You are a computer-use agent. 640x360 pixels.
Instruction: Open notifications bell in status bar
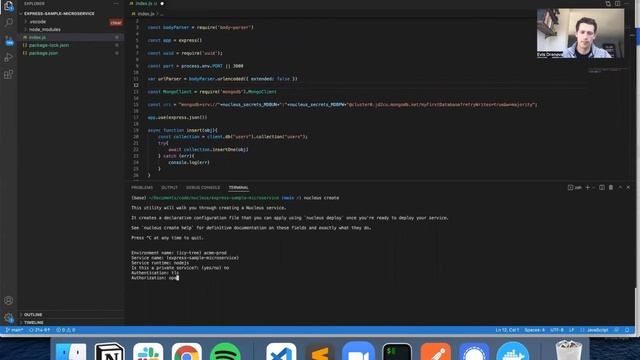[627, 330]
